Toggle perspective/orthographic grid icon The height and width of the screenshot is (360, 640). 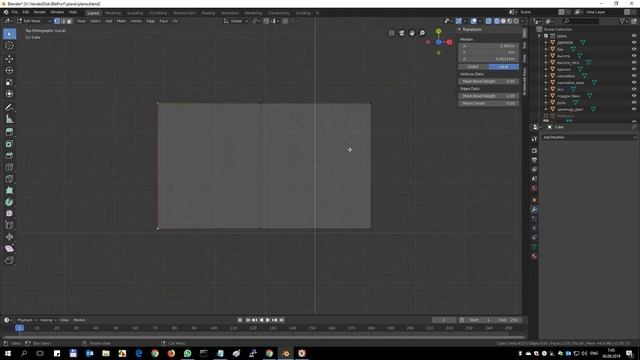point(391,33)
